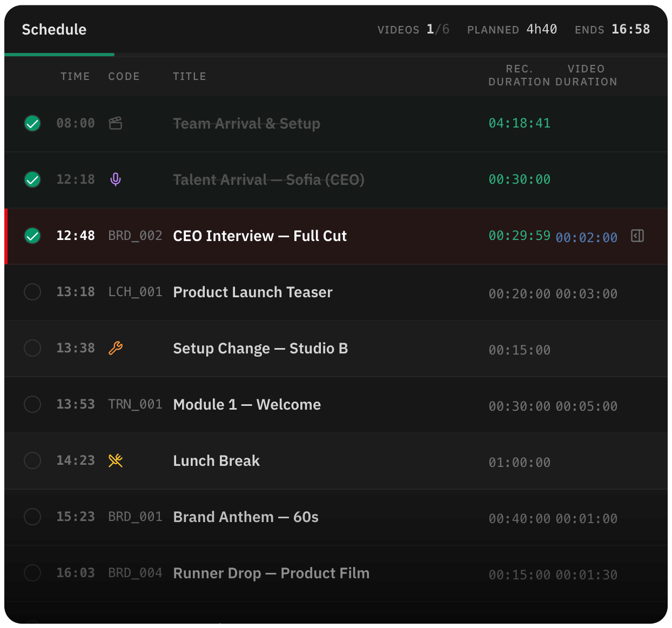This screenshot has width=672, height=628.
Task: Open Product Launch Teaser title
Action: (x=253, y=292)
